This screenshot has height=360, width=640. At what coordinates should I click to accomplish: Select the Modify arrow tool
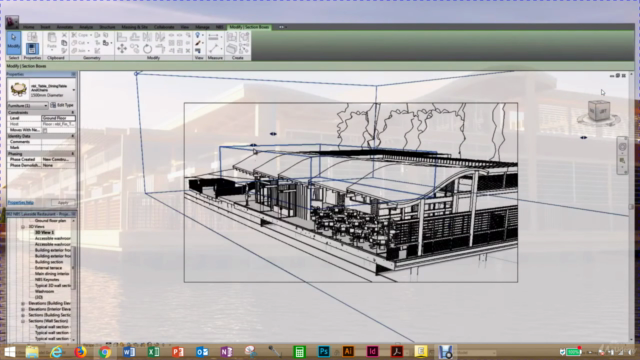[x=13, y=42]
